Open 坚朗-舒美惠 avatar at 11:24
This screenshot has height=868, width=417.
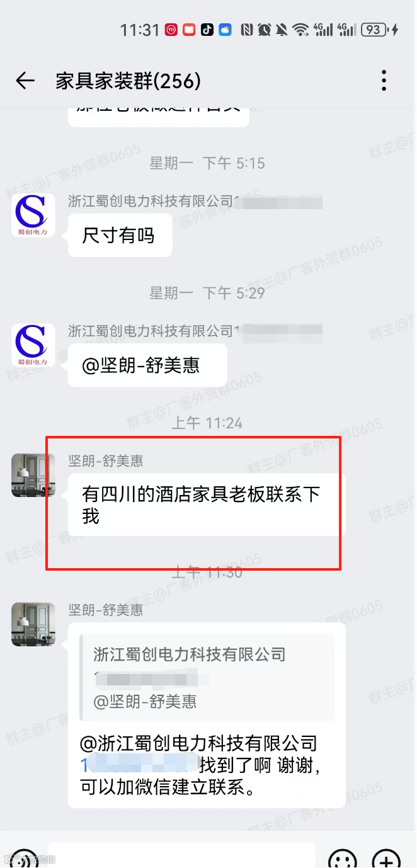(33, 475)
